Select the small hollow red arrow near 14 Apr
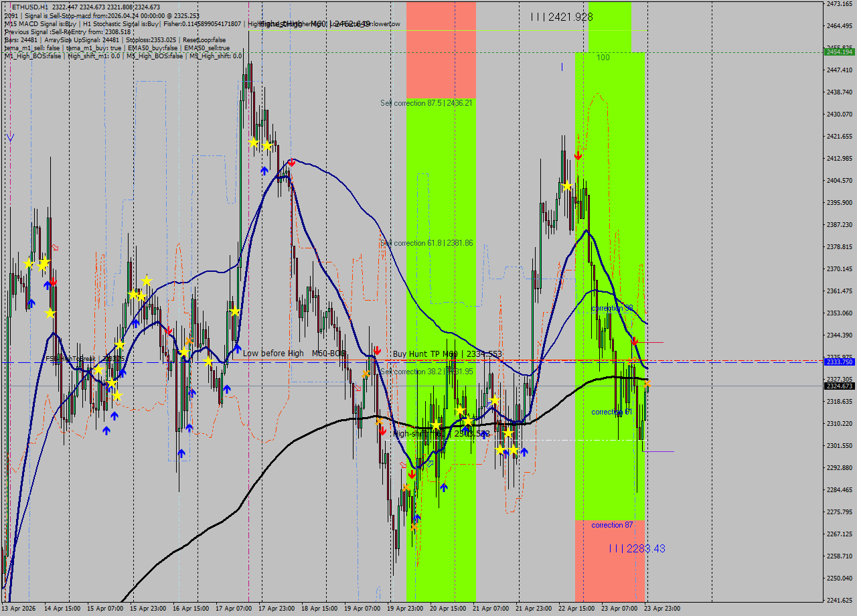This screenshot has width=857, height=616. 55,247
